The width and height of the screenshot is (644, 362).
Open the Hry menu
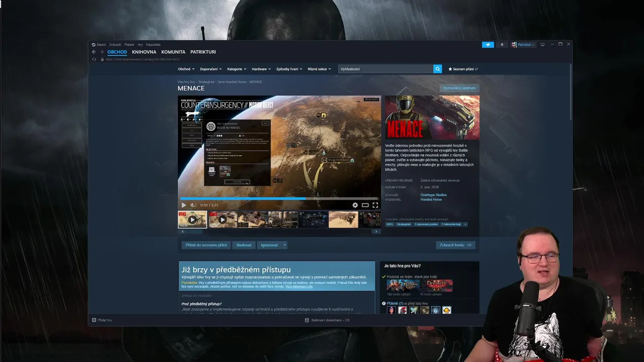click(140, 45)
